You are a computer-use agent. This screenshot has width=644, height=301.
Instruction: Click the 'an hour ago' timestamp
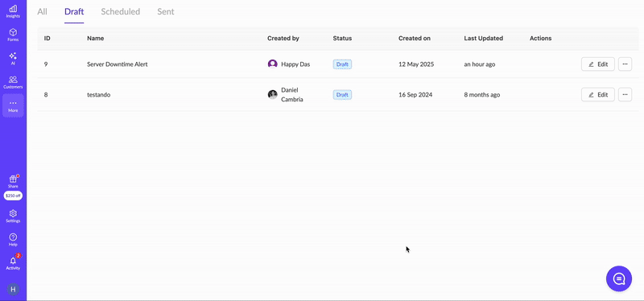point(479,64)
